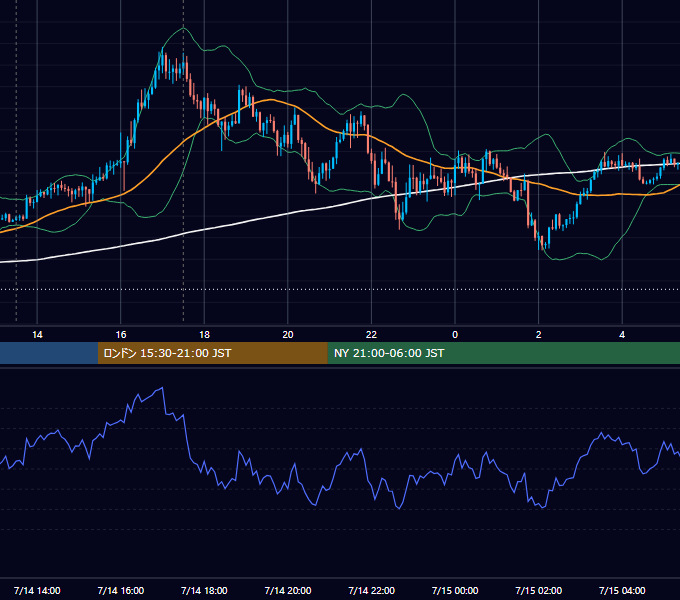
Task: Click the price high candle near 17:00
Action: [162, 60]
